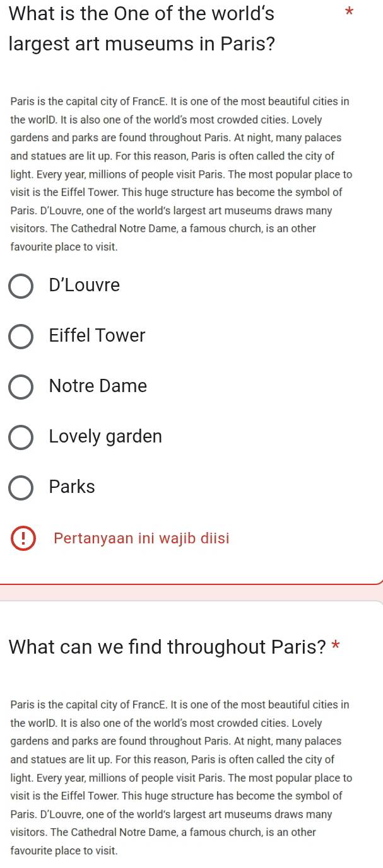Select the D'Louvre radio button

pos(21,286)
